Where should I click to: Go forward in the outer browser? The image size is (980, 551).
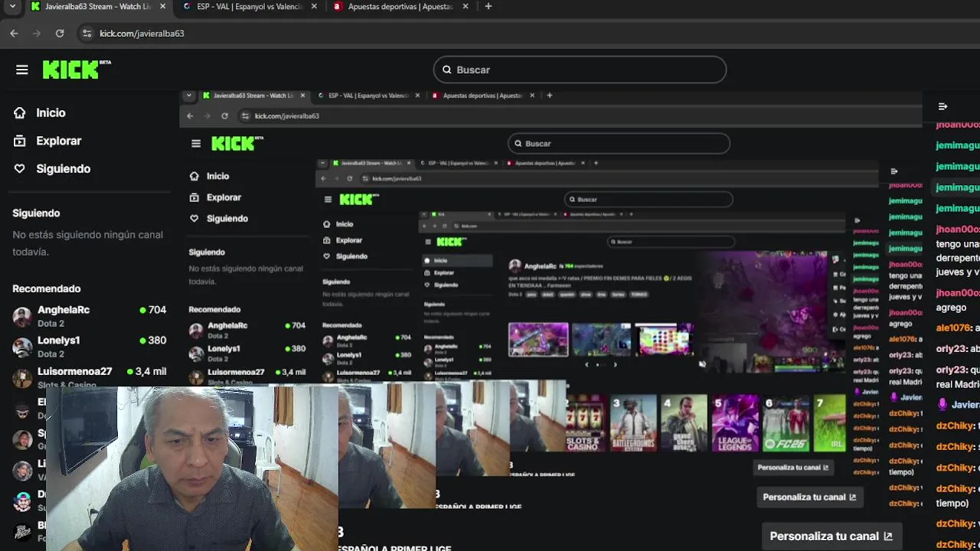click(37, 33)
